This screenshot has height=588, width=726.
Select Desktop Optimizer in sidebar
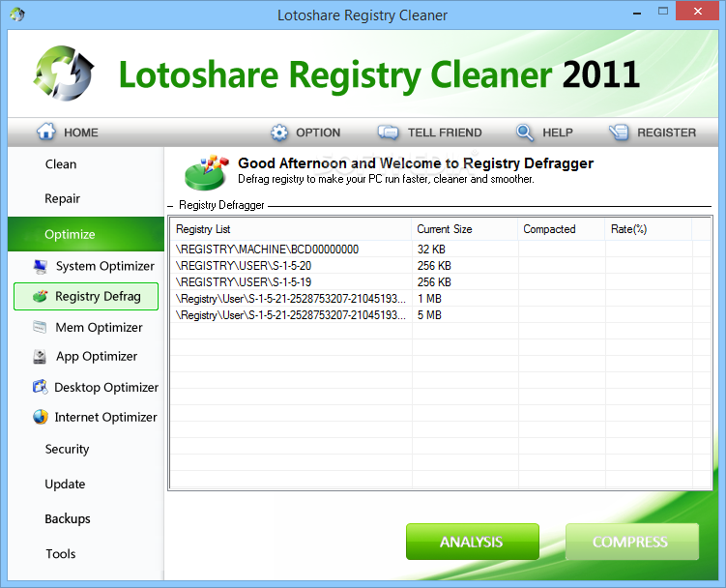pos(96,387)
